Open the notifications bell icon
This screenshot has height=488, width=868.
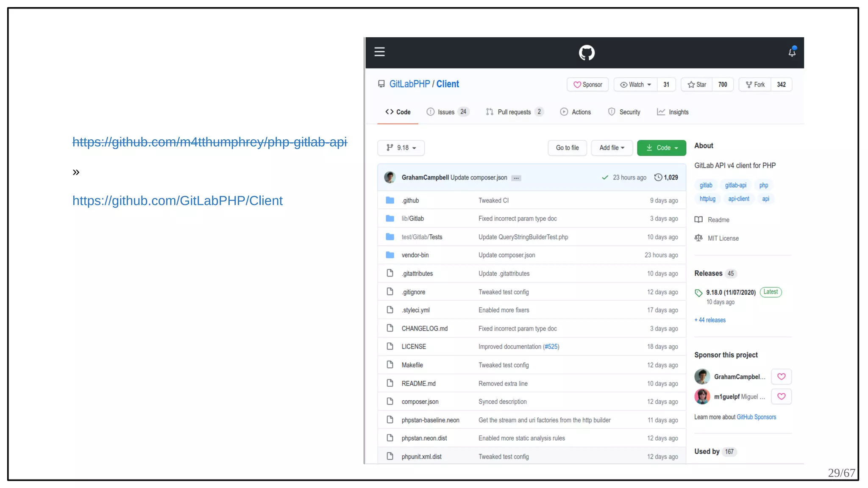(792, 52)
